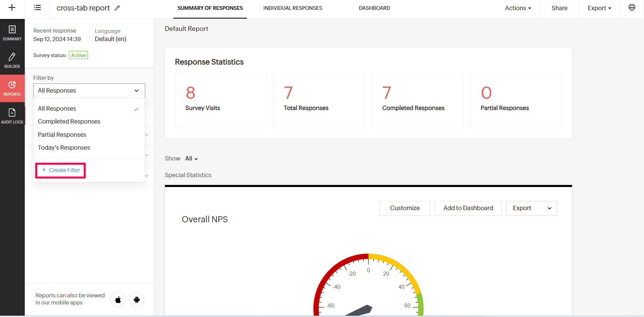
Task: Switch to the Dashboard tab
Action: pyautogui.click(x=375, y=8)
